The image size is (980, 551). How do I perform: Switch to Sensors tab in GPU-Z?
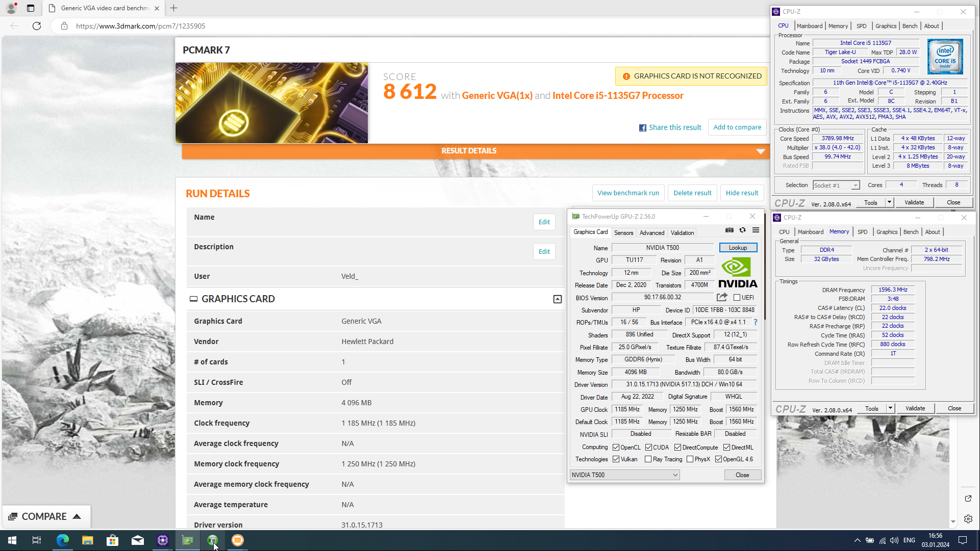click(x=623, y=233)
